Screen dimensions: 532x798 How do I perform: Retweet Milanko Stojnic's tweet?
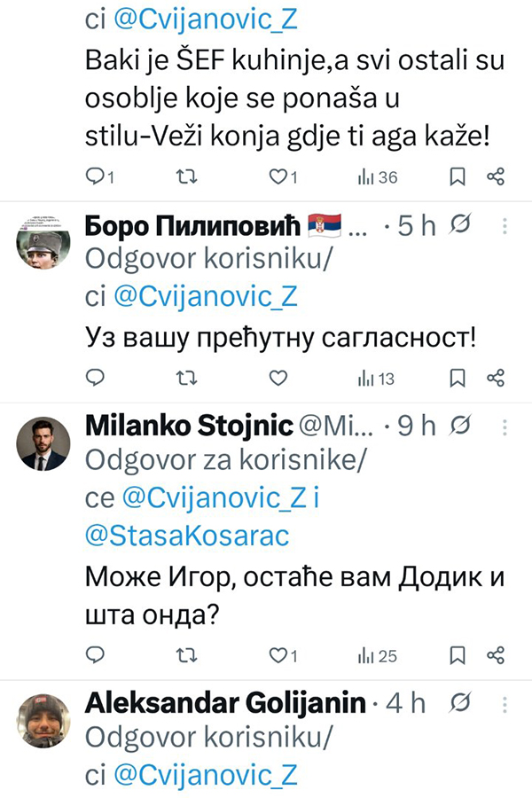[187, 655]
